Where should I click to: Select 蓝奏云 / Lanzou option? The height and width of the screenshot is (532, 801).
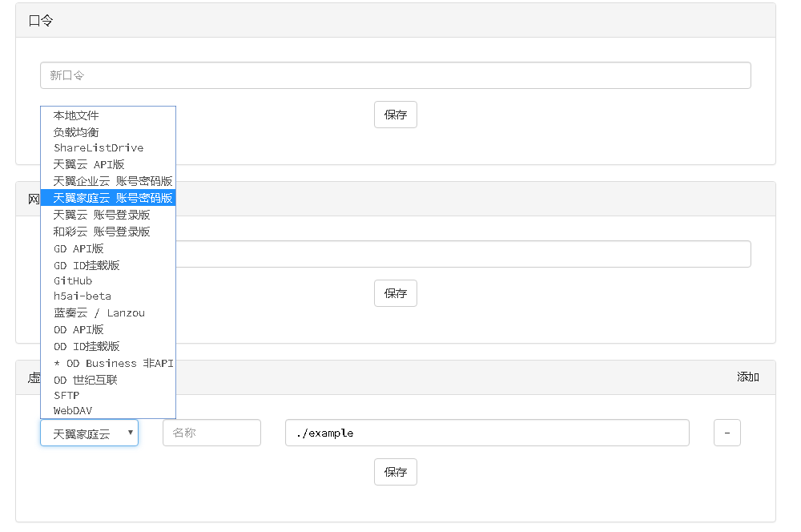(108, 312)
